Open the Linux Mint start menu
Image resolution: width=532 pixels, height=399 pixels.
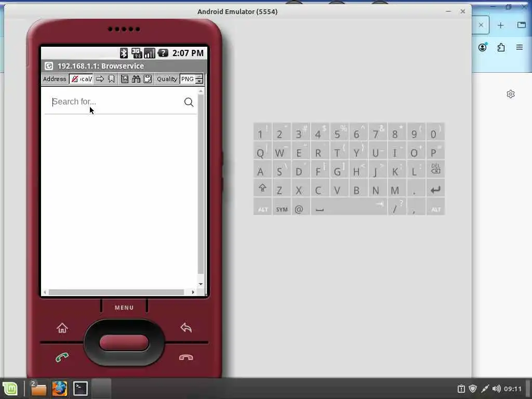(x=10, y=389)
